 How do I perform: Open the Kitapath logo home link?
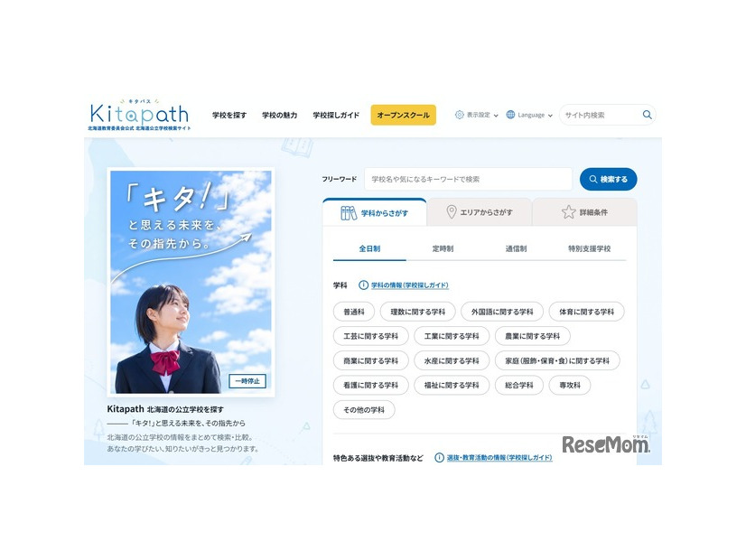[139, 115]
